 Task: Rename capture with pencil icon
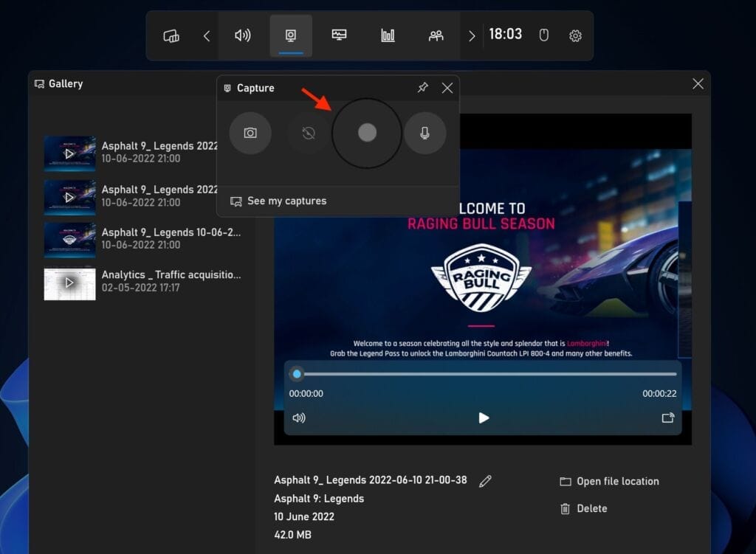click(x=486, y=481)
